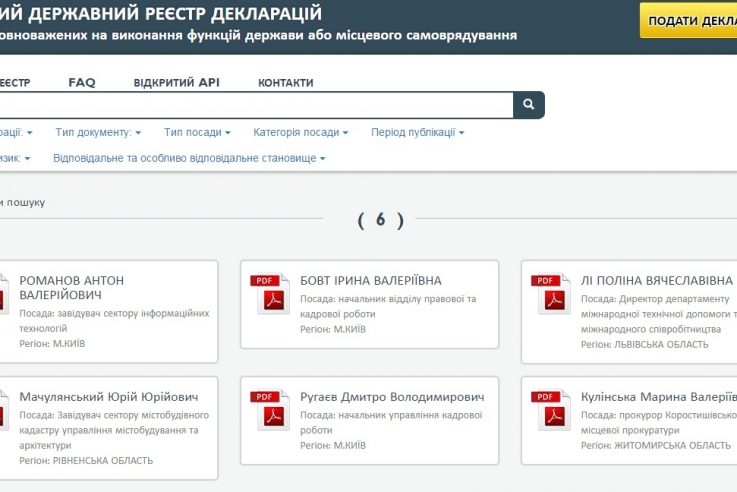The image size is (737, 492).
Task: Click the magnifier search button
Action: (529, 104)
